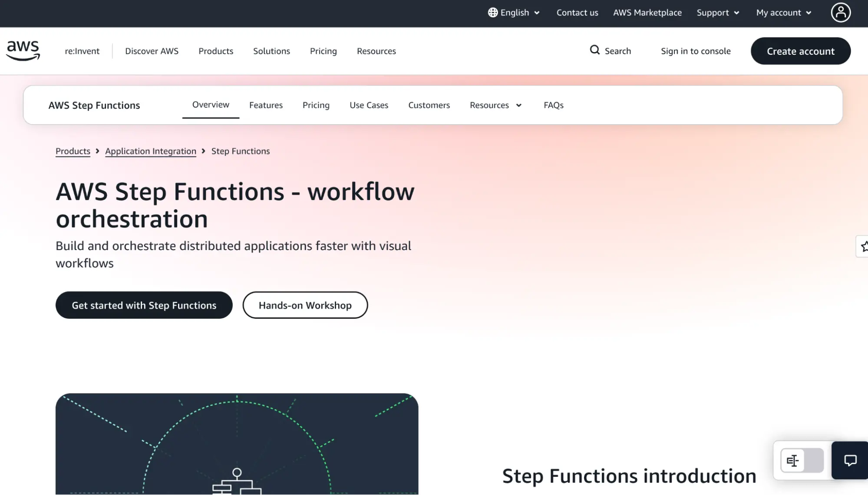Click the AWS Step Functions - workflow orchestration heading
This screenshot has width=868, height=495.
click(x=235, y=205)
